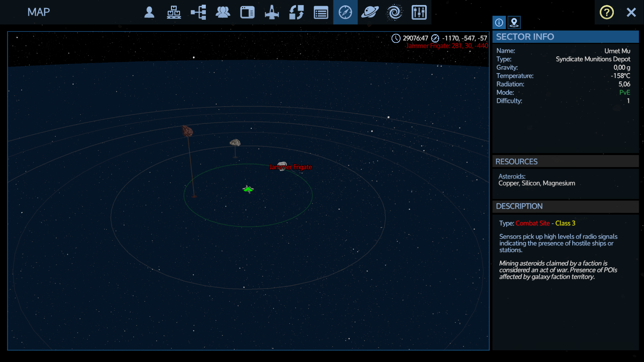Open the help question mark
This screenshot has height=362, width=644.
[606, 12]
